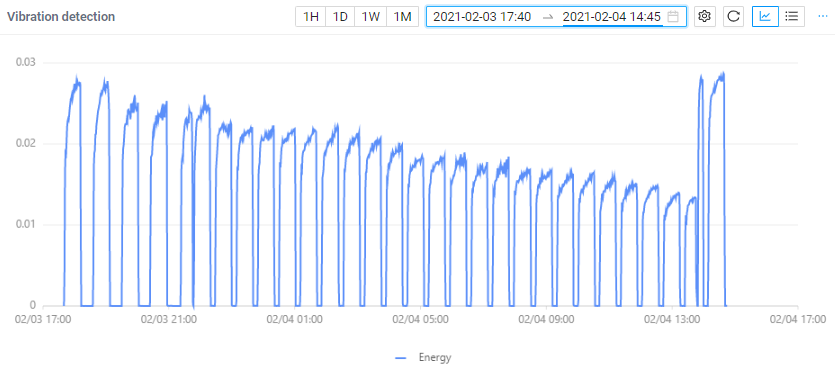Click the 02/04 13:00 axis label
The image size is (835, 375).
(672, 320)
